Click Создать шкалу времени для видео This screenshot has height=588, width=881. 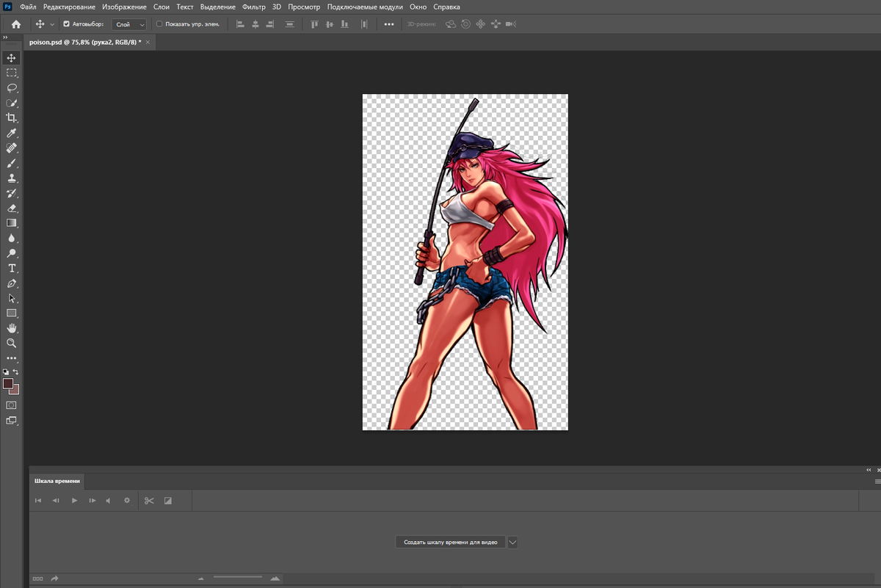click(x=451, y=542)
